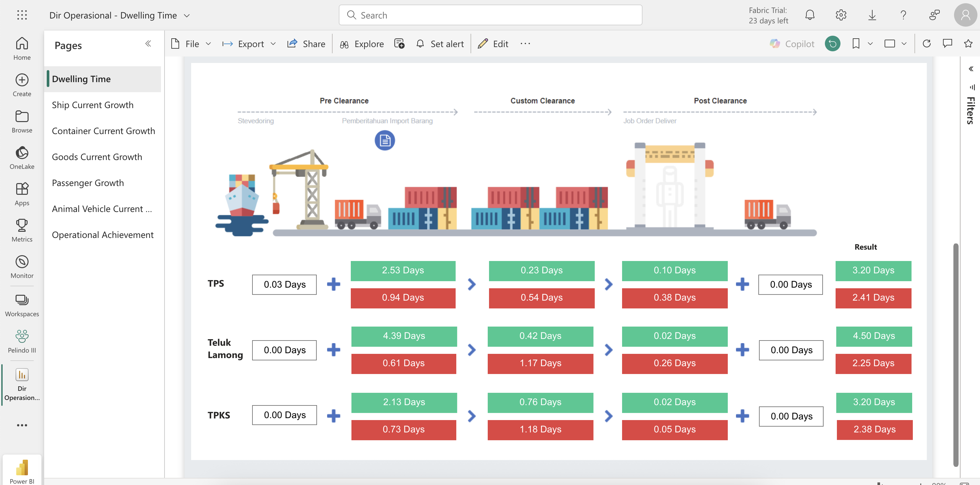
Task: Open Metrics in the sidebar
Action: click(x=22, y=230)
